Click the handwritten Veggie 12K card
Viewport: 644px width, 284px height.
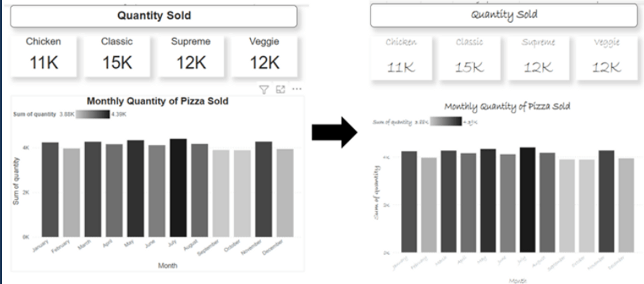(x=606, y=56)
